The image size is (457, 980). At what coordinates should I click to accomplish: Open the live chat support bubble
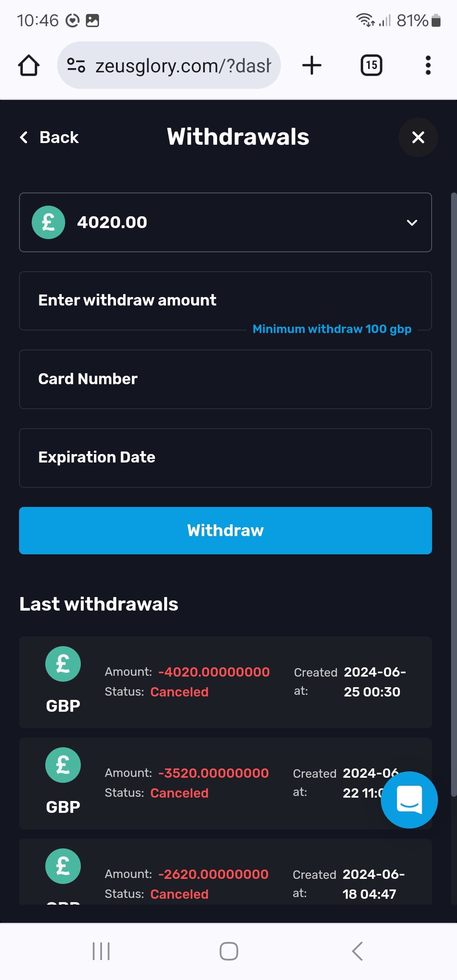point(409,800)
